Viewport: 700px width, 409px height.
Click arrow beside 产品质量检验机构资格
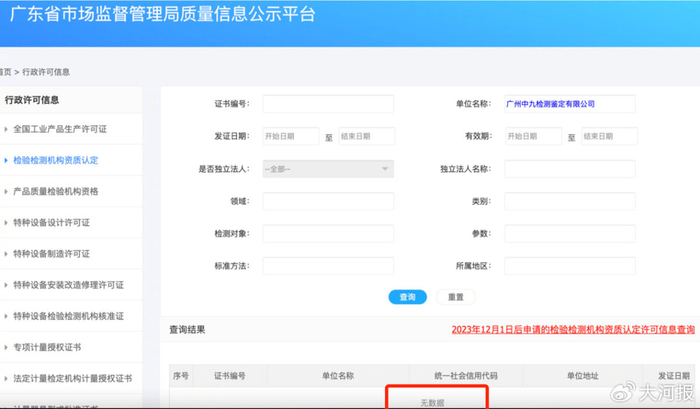pos(6,192)
